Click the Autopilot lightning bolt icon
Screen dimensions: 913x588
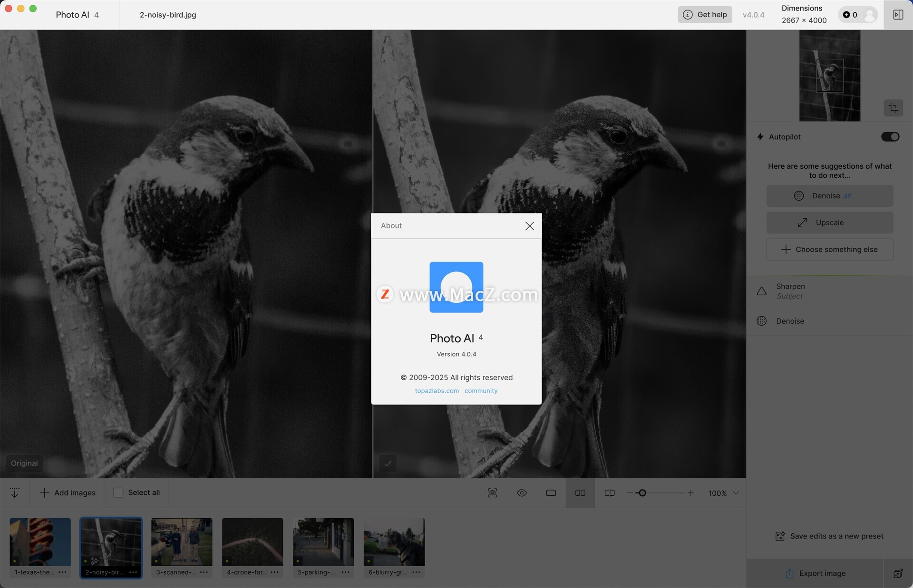pos(760,137)
